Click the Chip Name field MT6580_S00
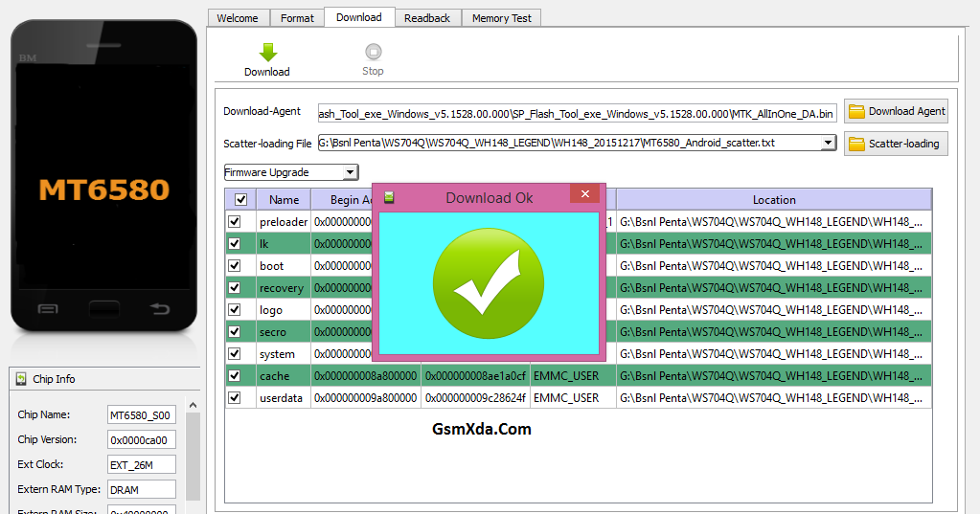 click(x=141, y=414)
